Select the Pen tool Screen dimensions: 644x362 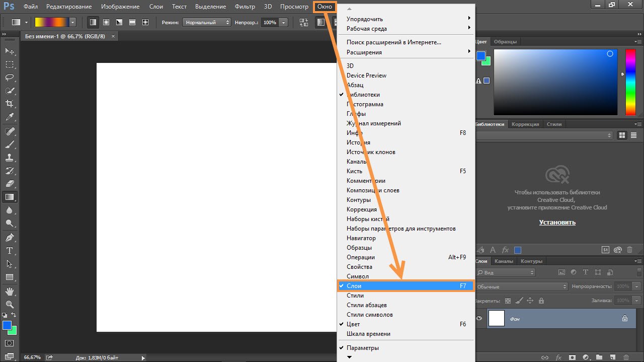(10, 238)
